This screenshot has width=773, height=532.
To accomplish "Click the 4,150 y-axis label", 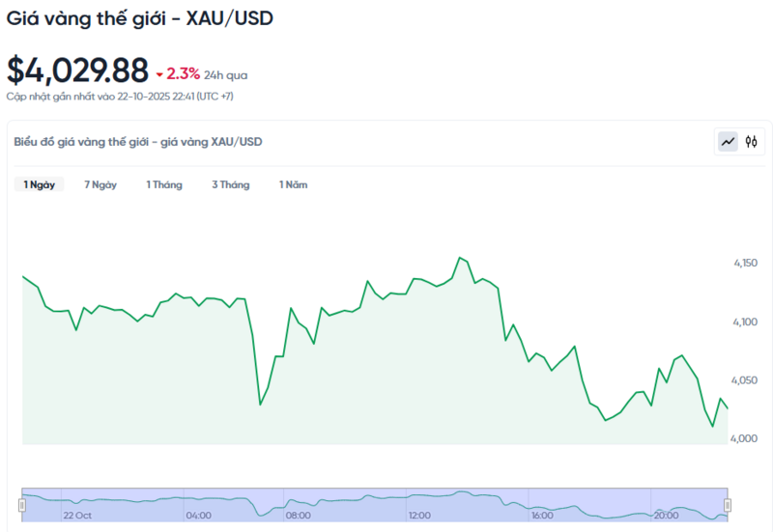I will [x=746, y=263].
